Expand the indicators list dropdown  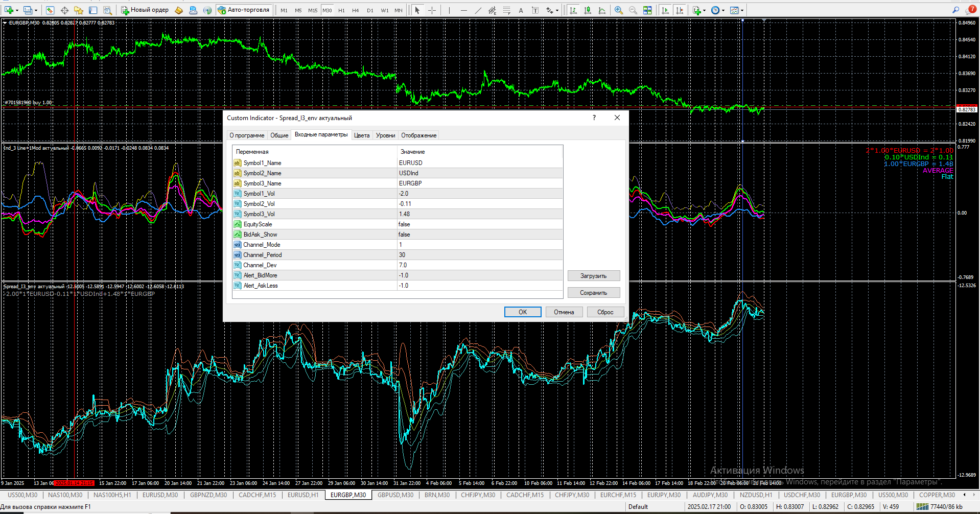point(704,10)
